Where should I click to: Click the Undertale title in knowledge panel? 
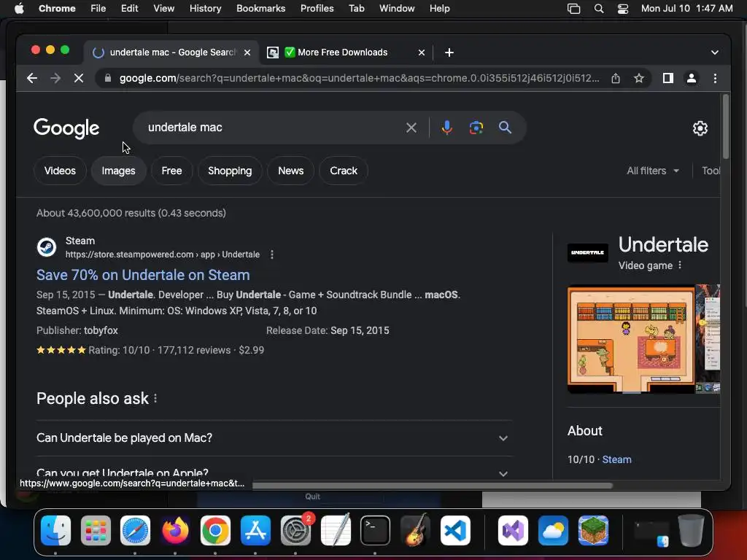point(663,245)
